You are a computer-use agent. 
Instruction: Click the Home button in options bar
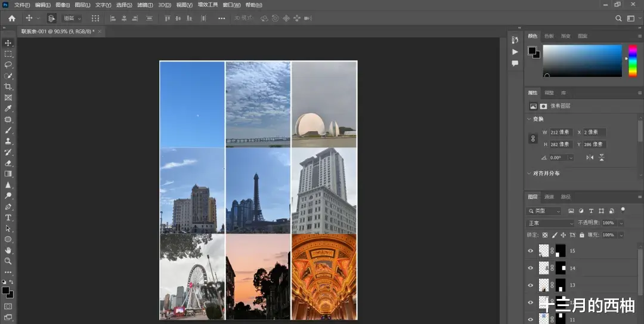[x=12, y=18]
